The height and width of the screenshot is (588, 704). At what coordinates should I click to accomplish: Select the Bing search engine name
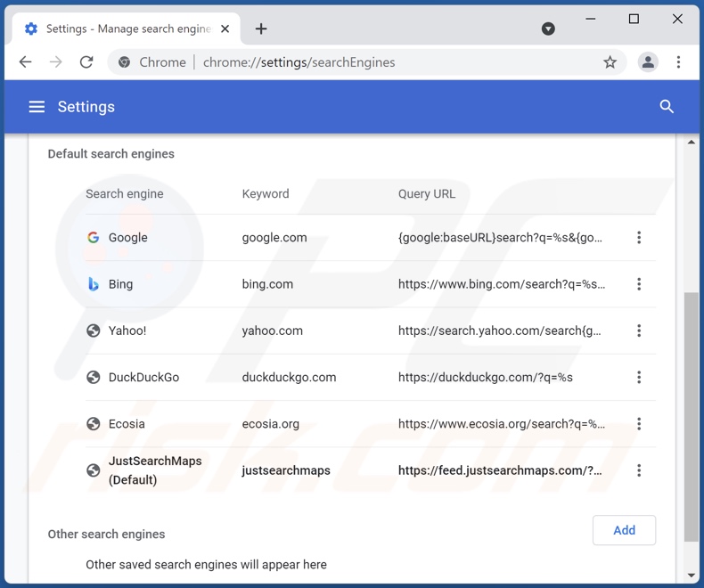pos(121,284)
